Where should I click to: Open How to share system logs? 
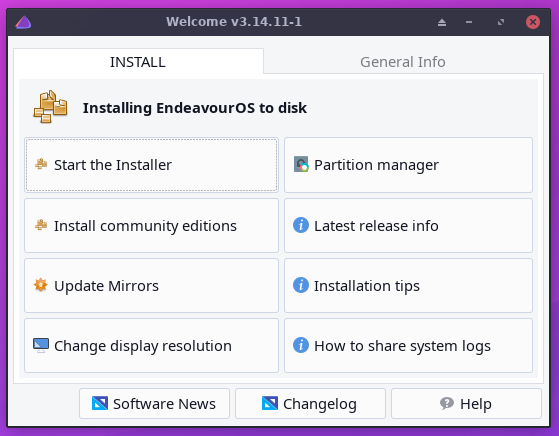408,345
